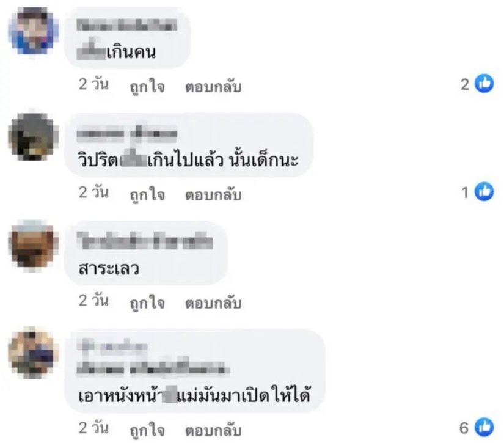Click ตอบกลับ to reply to the 'เกินคน' comment
The height and width of the screenshot is (443, 504).
click(x=213, y=86)
